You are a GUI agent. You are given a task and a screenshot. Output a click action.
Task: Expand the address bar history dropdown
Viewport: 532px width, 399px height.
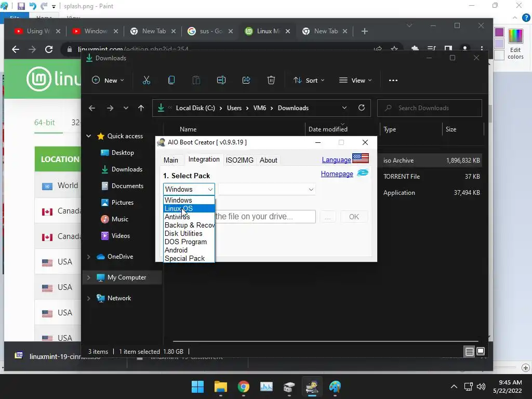(x=344, y=108)
